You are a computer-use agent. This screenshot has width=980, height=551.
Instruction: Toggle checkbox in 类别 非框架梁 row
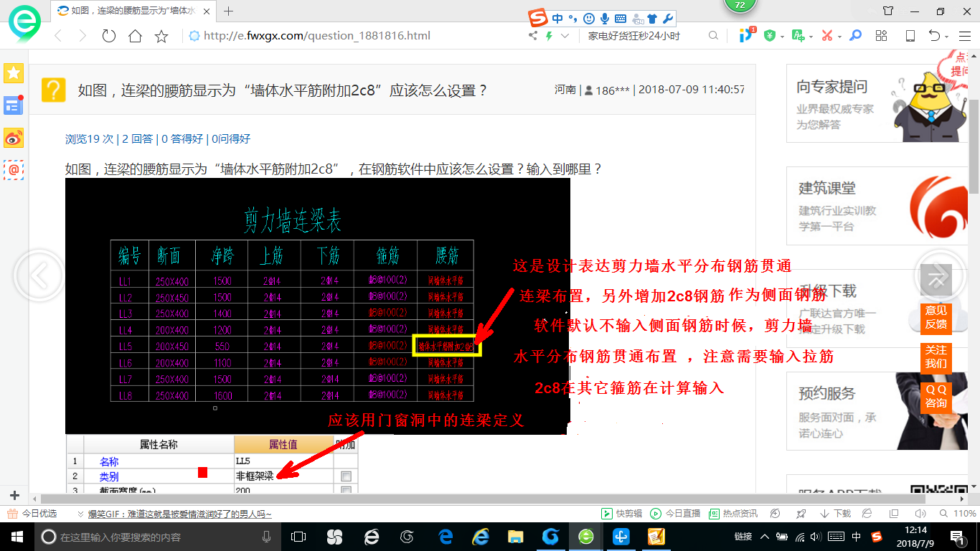pos(347,476)
